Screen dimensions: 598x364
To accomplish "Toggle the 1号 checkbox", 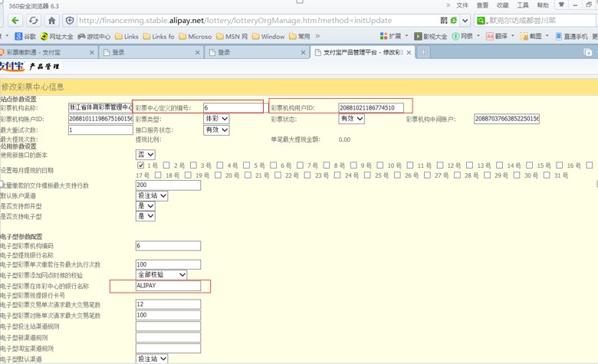I will coord(141,165).
